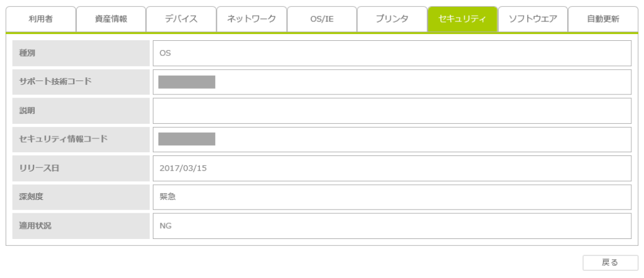Switch to the プリンタ tab
Screen dimensions: 644x278
pos(392,19)
